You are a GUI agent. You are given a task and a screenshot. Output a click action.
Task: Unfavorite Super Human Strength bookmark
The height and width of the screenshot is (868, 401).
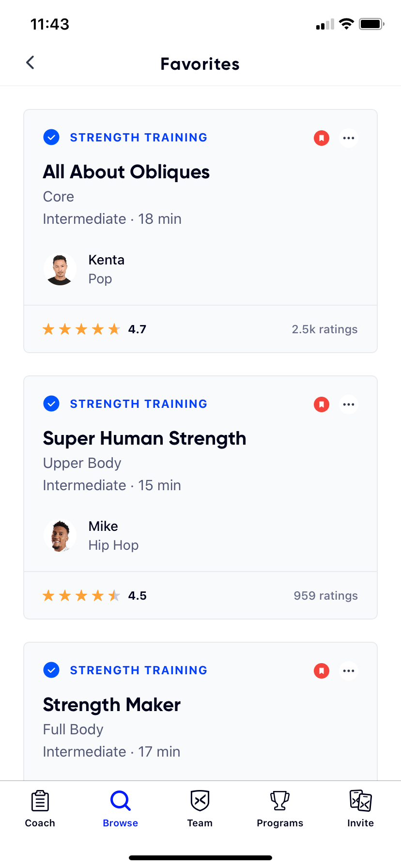[322, 404]
